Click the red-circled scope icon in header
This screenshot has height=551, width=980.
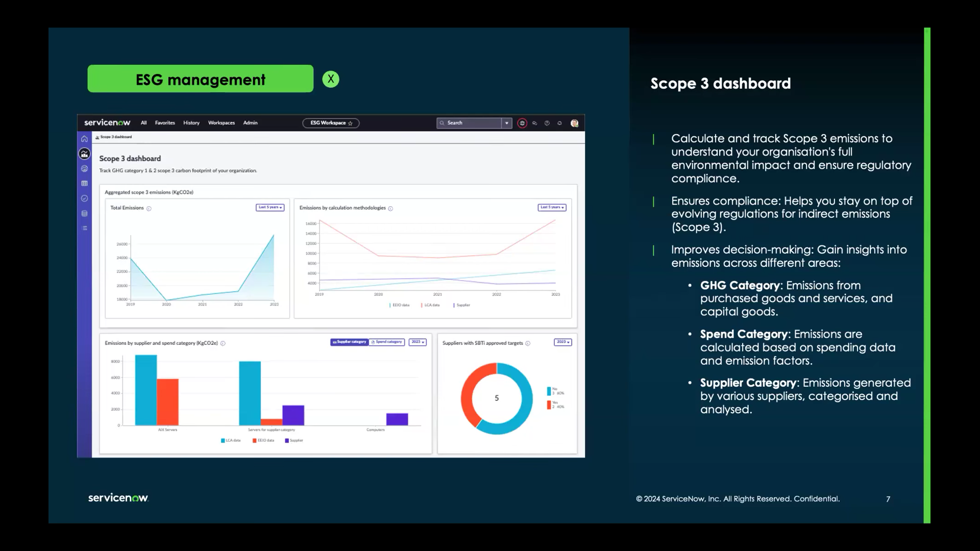tap(522, 123)
